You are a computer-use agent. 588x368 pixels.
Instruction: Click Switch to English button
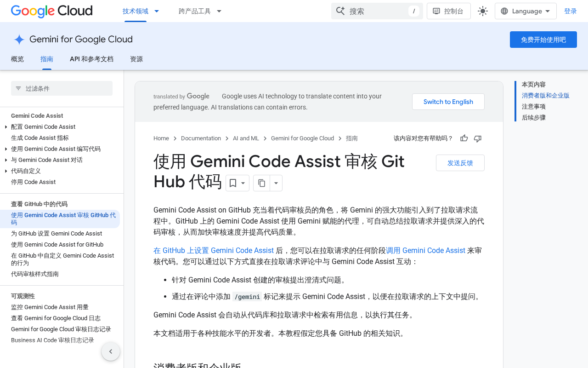coord(448,102)
